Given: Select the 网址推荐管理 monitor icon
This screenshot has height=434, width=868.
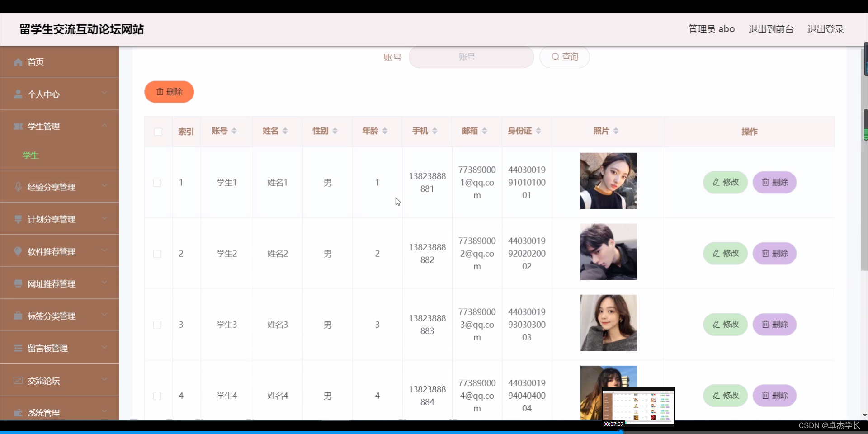Looking at the screenshot, I should (x=18, y=284).
